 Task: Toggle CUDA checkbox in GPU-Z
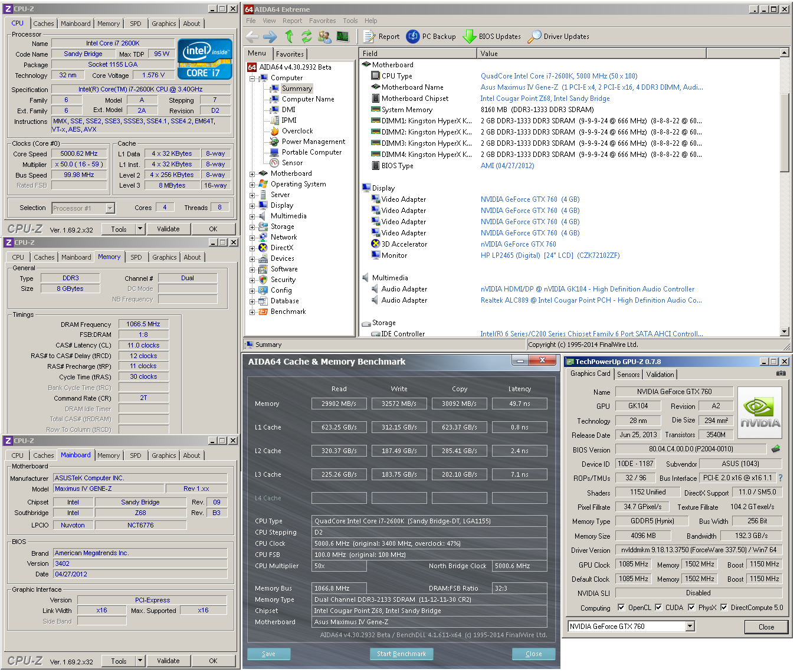coord(658,608)
